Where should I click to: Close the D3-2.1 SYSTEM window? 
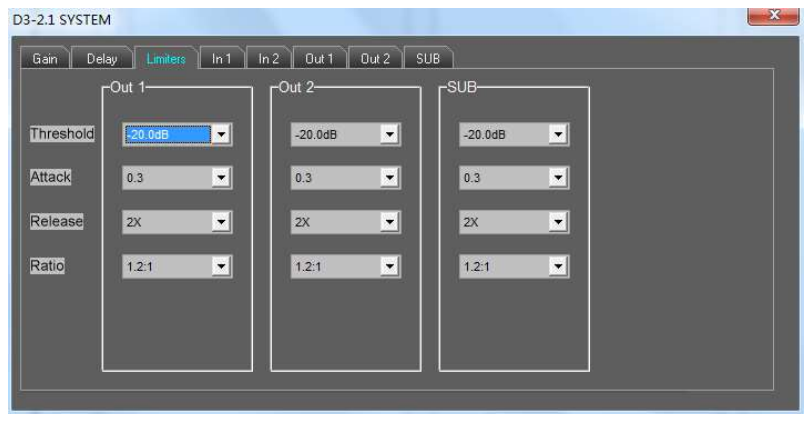(777, 18)
